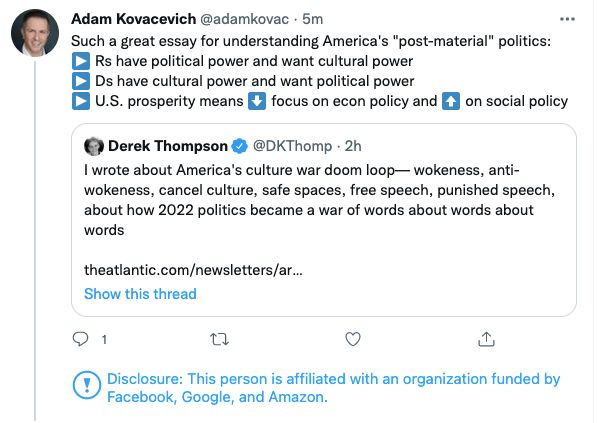Click the share upload icon
Screen dimensions: 598x423
486,339
